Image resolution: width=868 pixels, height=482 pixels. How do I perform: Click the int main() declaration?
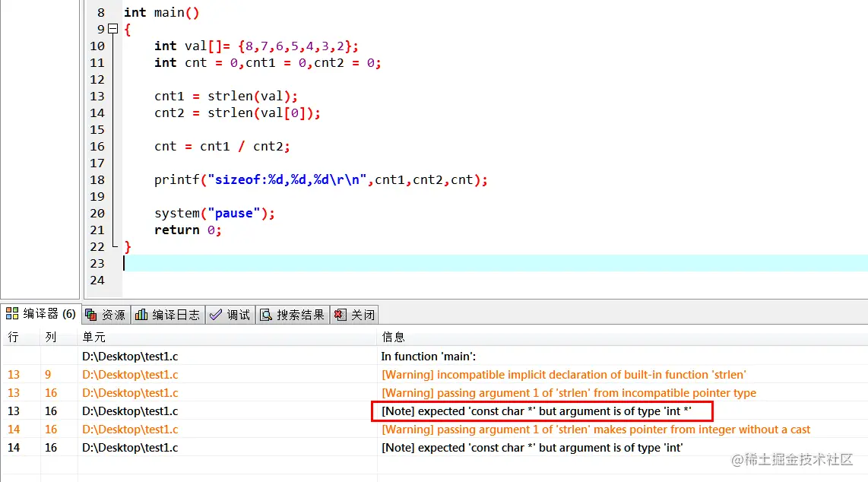(161, 13)
